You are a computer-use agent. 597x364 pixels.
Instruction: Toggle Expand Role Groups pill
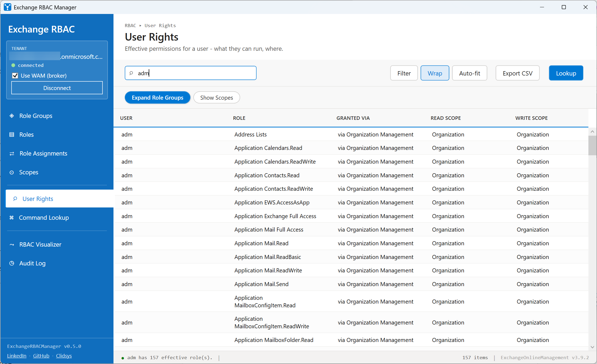[x=158, y=98]
